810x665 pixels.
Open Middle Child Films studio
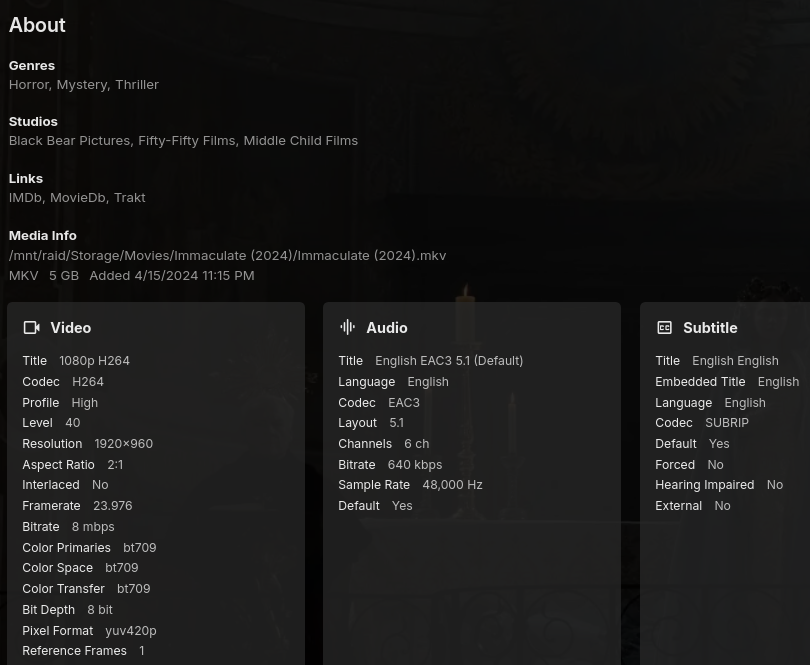[300, 140]
